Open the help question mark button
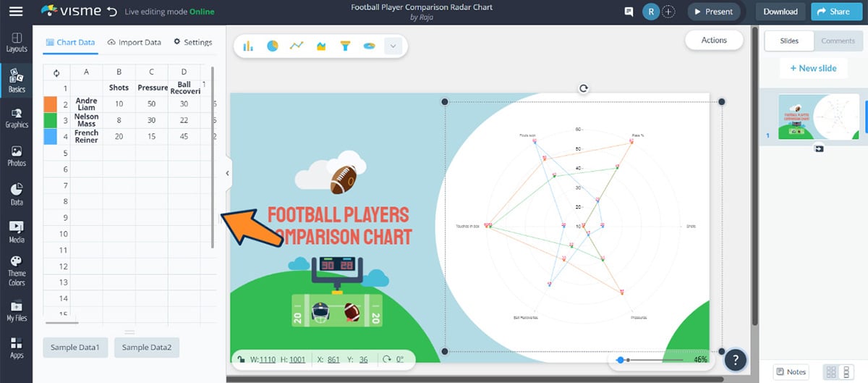 coord(735,359)
